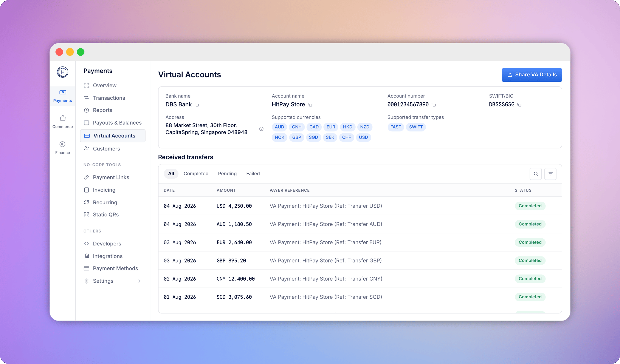
Task: Click the Payment Methods card icon
Action: [86, 268]
